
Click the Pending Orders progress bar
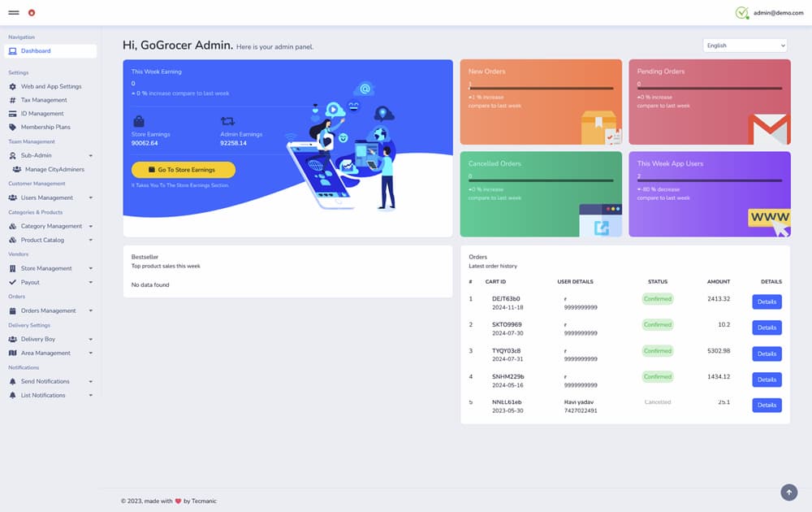[710, 89]
